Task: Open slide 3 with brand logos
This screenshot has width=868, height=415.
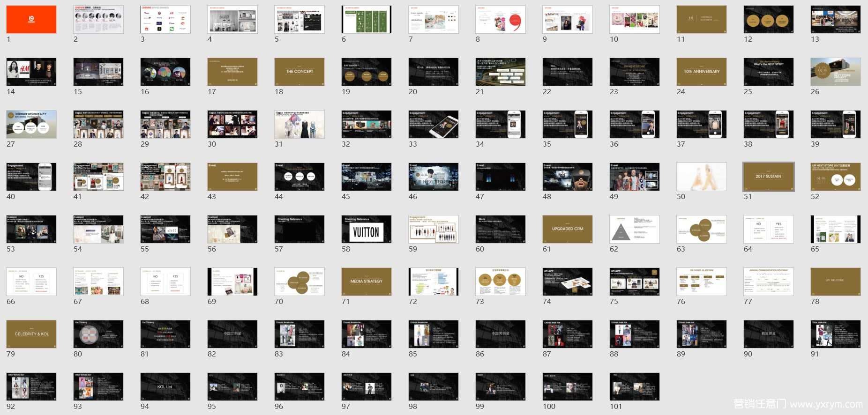Action: pyautogui.click(x=165, y=19)
